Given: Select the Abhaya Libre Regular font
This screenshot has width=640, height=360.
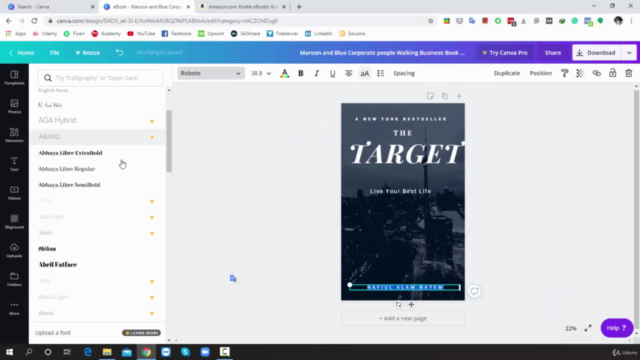Looking at the screenshot, I should click(x=97, y=169).
